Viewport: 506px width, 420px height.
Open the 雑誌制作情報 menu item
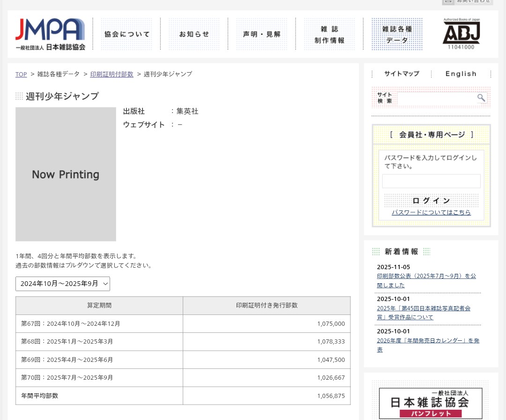coord(329,34)
